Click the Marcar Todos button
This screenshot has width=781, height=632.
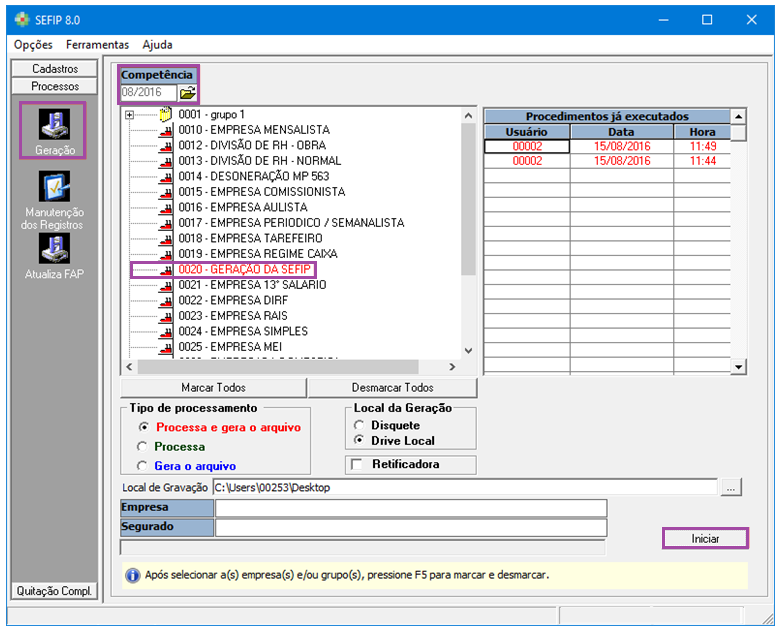click(x=213, y=387)
